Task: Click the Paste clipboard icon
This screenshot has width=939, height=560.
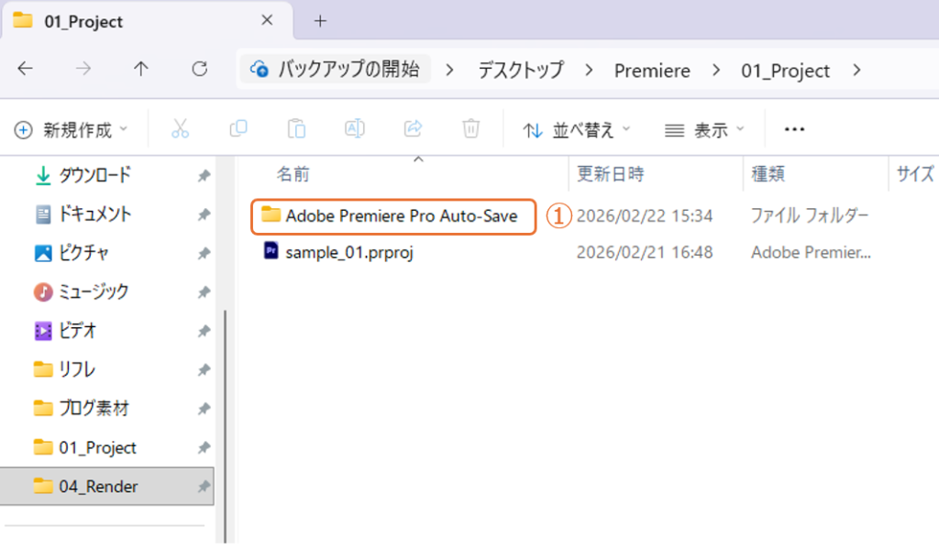Action: tap(296, 129)
